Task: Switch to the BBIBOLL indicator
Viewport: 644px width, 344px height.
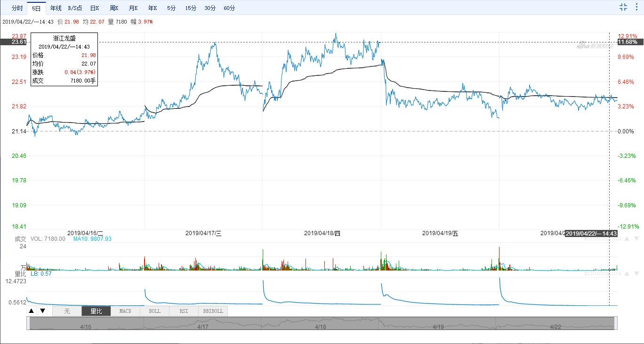Action: (x=213, y=311)
